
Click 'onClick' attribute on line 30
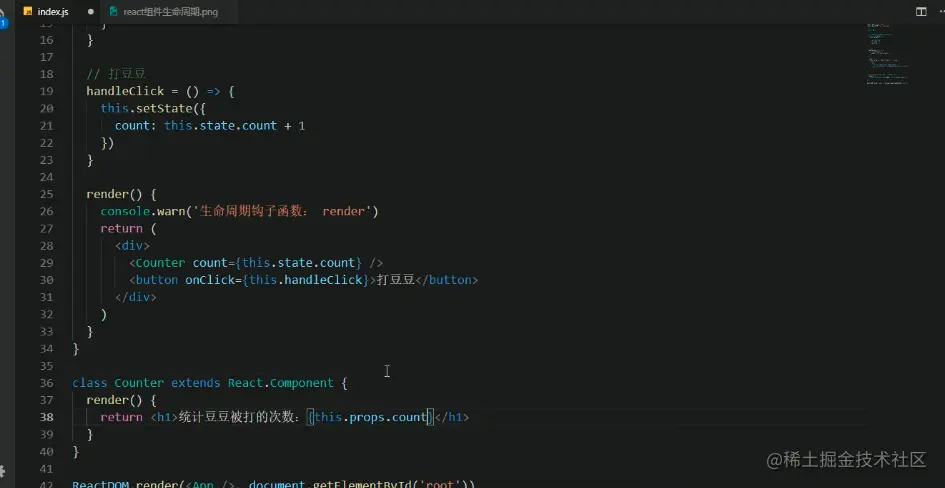pos(210,280)
